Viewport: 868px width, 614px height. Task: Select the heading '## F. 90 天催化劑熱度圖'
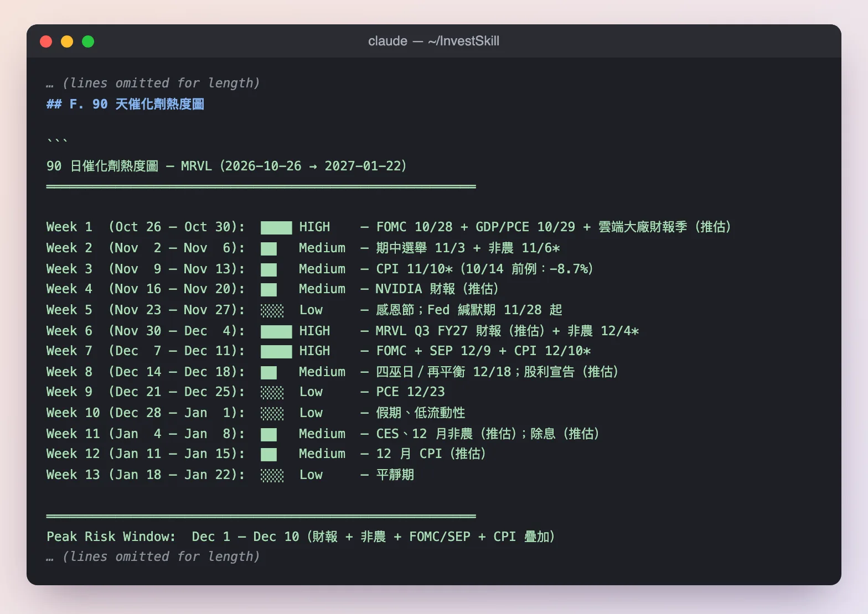(x=125, y=104)
